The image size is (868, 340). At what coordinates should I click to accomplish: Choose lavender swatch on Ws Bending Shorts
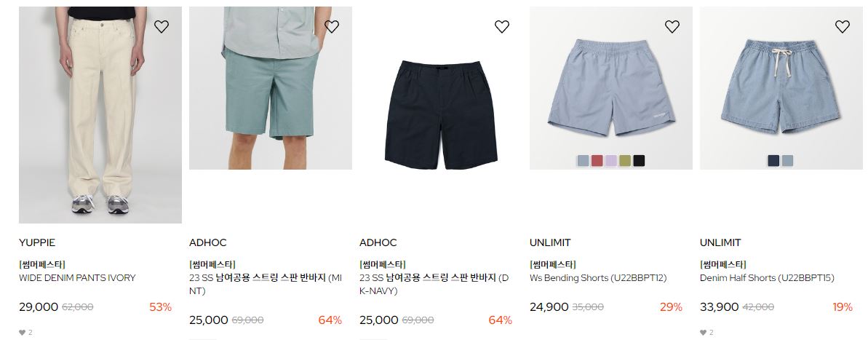(611, 161)
